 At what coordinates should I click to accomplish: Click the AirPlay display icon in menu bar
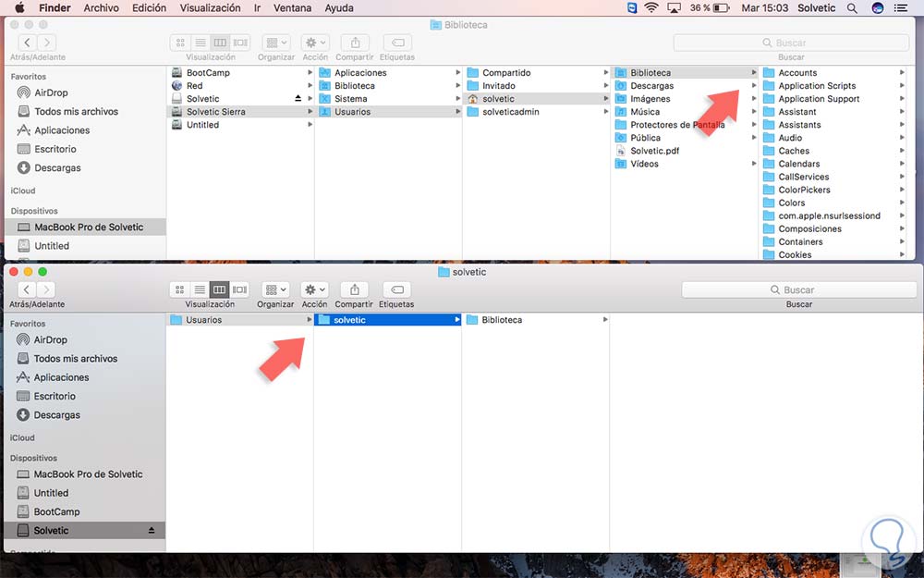coord(674,7)
